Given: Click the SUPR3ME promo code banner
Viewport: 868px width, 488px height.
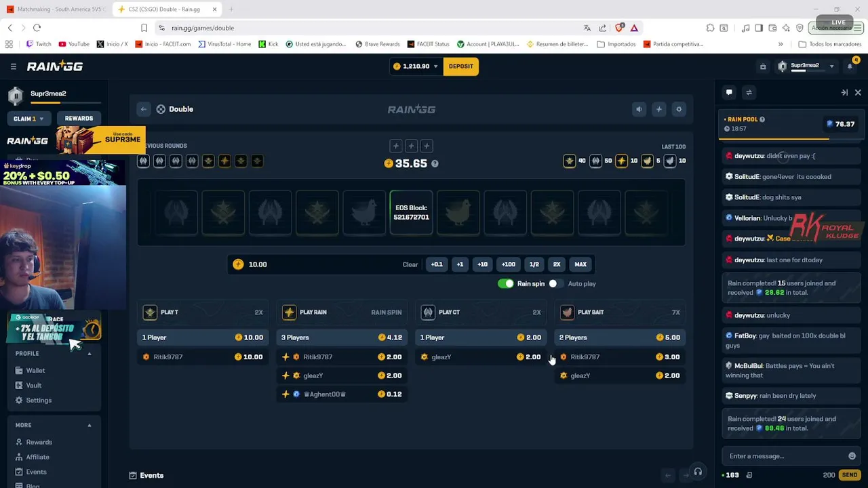Looking at the screenshot, I should click(x=100, y=140).
